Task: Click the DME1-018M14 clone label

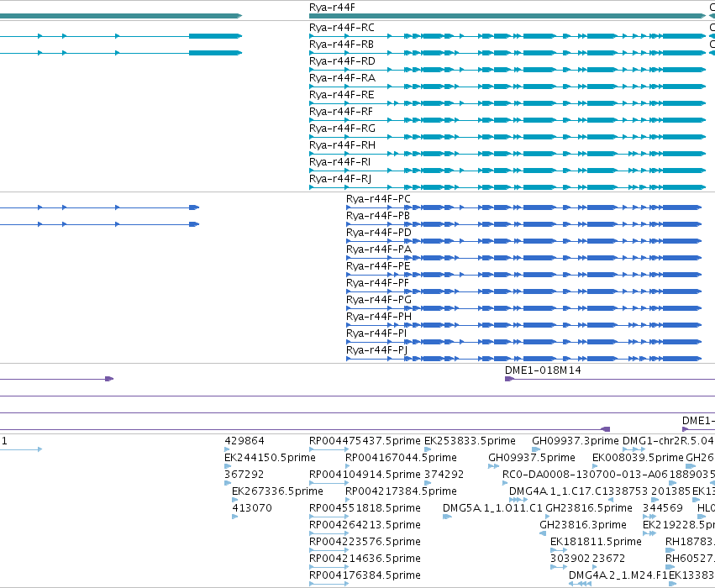Action: tap(543, 371)
